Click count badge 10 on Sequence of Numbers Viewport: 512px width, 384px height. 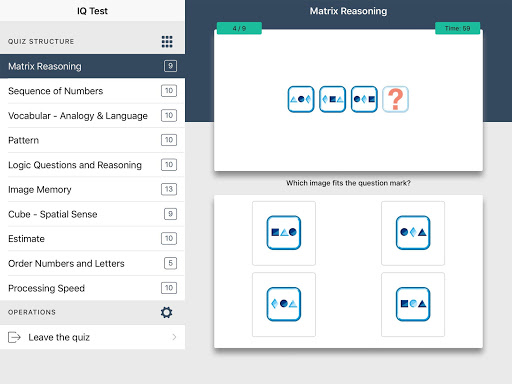pos(169,91)
